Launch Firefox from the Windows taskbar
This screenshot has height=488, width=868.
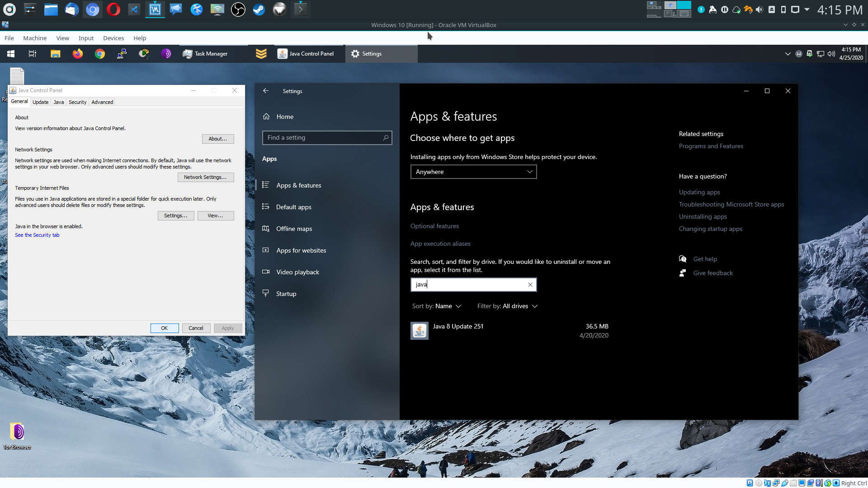pos(78,54)
